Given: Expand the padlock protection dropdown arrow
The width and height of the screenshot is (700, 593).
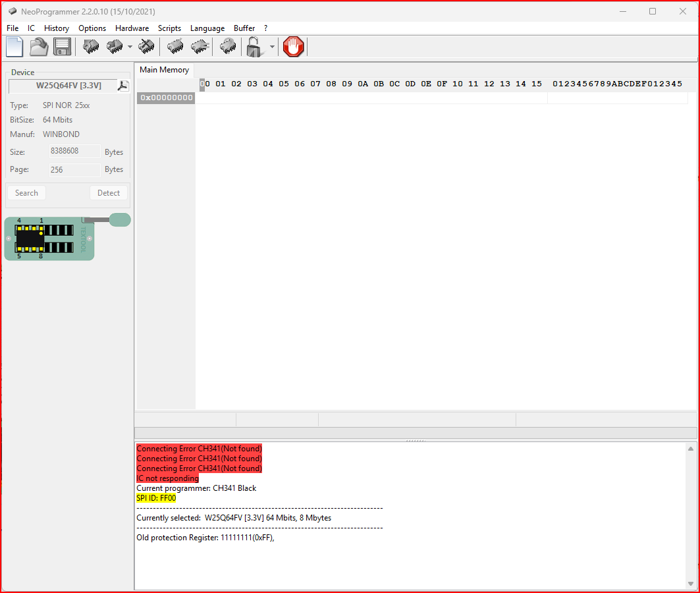Looking at the screenshot, I should click(272, 47).
